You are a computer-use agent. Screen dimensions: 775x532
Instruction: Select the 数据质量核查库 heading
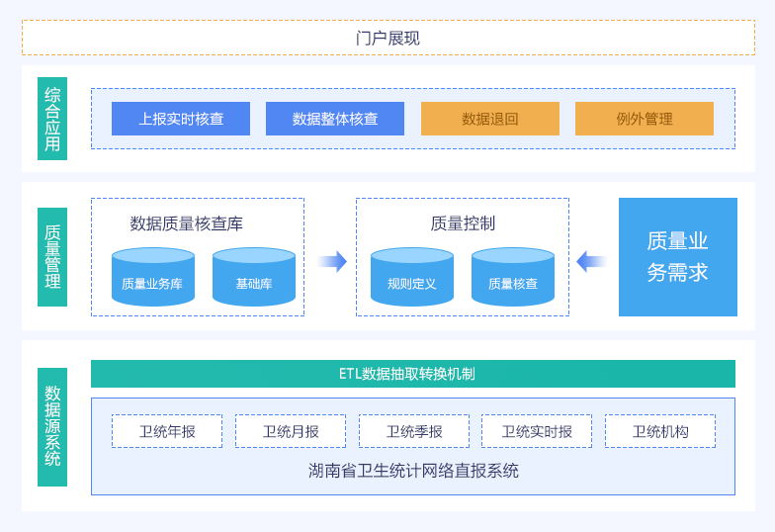click(186, 223)
